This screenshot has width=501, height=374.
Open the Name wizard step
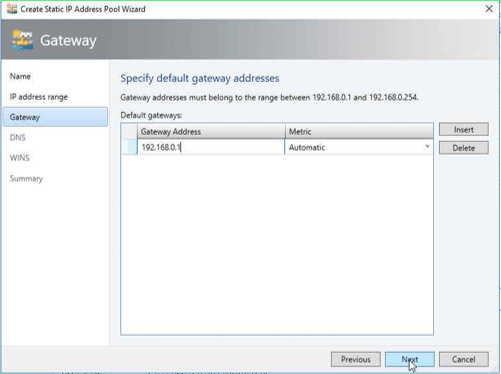20,76
